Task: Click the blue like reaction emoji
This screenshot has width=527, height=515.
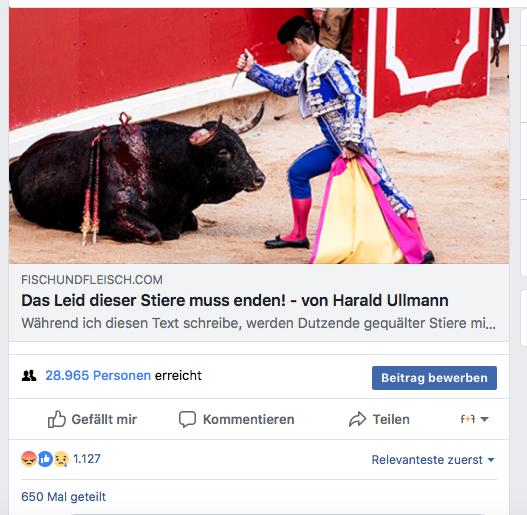Action: coord(45,459)
